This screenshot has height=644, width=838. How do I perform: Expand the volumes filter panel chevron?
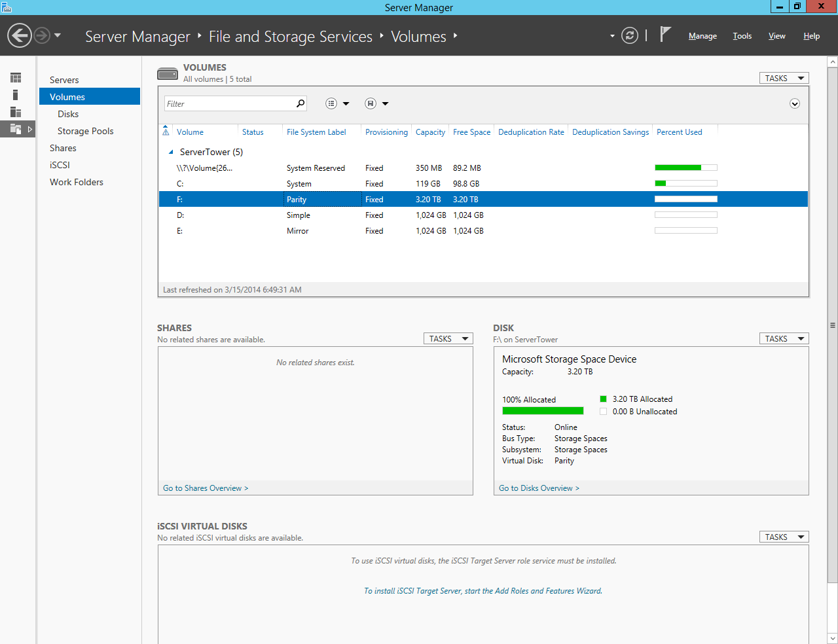click(795, 103)
